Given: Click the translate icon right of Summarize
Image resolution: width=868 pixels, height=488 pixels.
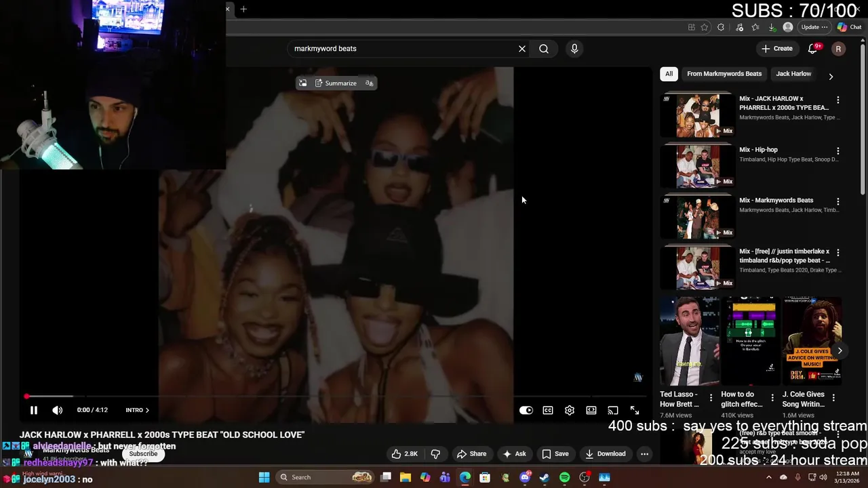Looking at the screenshot, I should tap(369, 83).
